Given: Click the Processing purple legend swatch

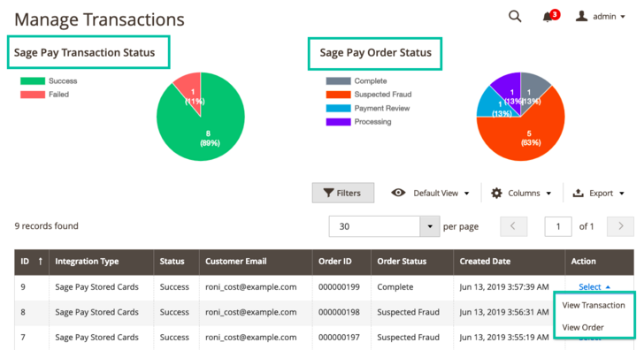Looking at the screenshot, I should coord(338,122).
